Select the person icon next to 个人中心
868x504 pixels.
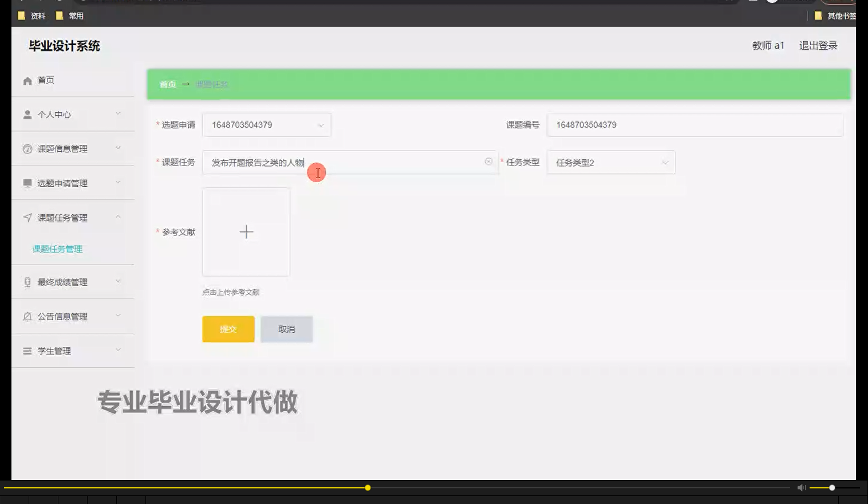27,114
